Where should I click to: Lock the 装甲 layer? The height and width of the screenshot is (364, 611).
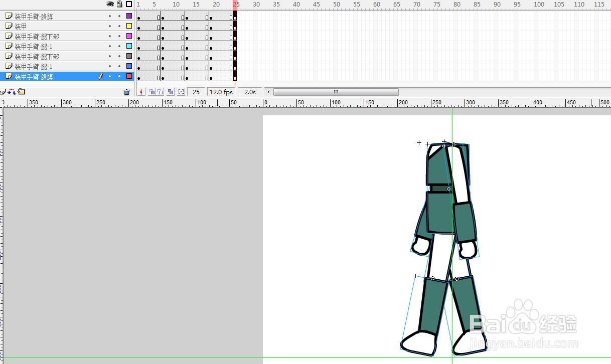tap(119, 26)
